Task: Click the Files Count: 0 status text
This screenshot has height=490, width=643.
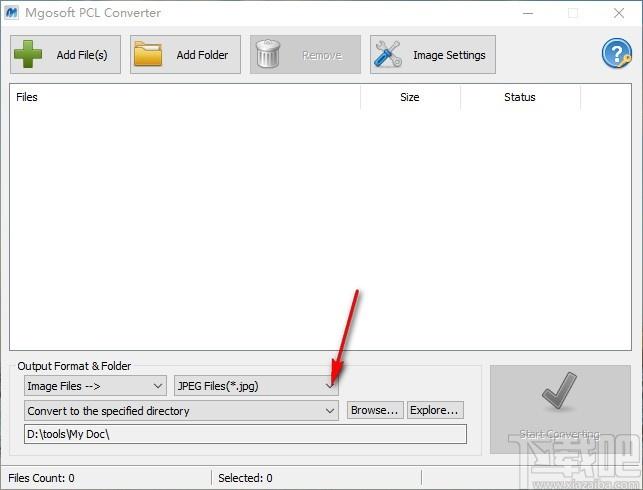Action: pyautogui.click(x=41, y=478)
